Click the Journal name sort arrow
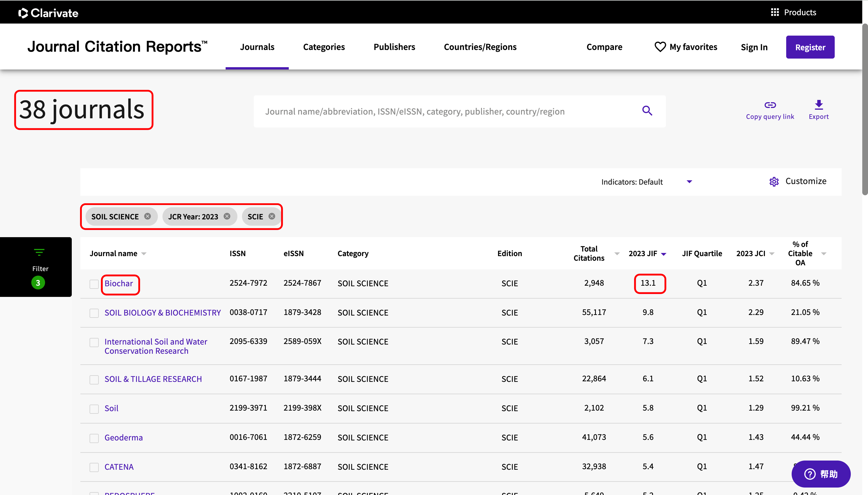Viewport: 868px width, 495px height. point(144,254)
